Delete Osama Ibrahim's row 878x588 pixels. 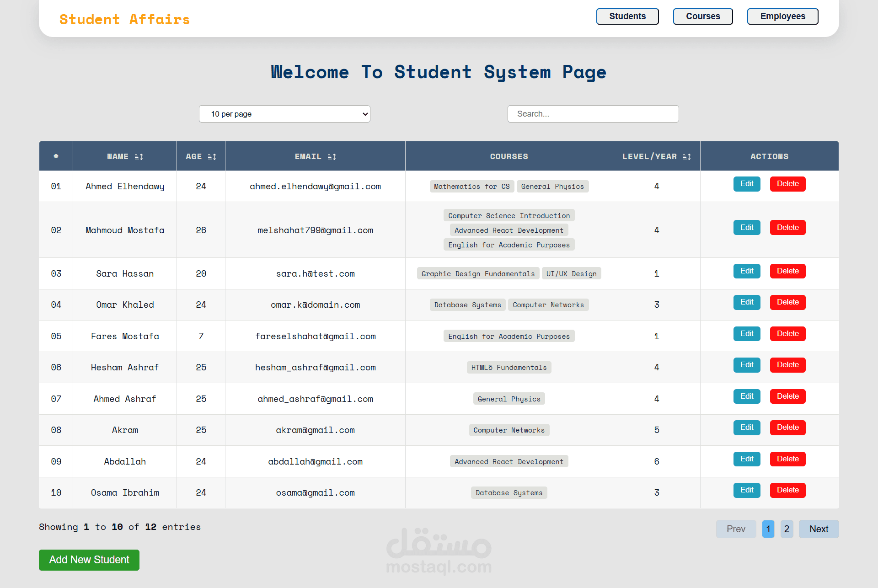tap(787, 490)
